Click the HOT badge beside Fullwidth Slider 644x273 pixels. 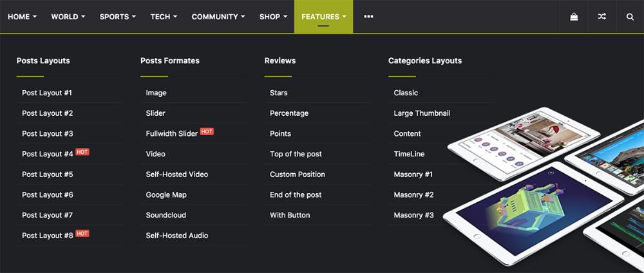207,132
